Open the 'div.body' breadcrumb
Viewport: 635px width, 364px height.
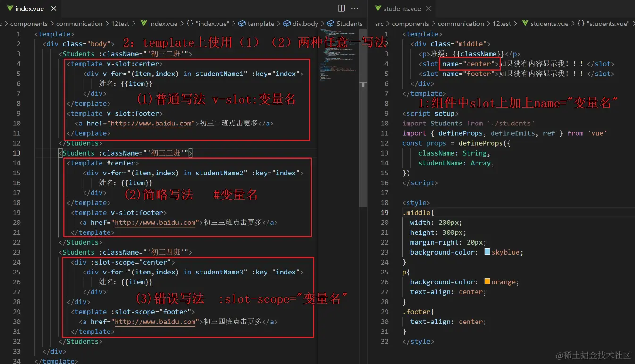pyautogui.click(x=305, y=24)
